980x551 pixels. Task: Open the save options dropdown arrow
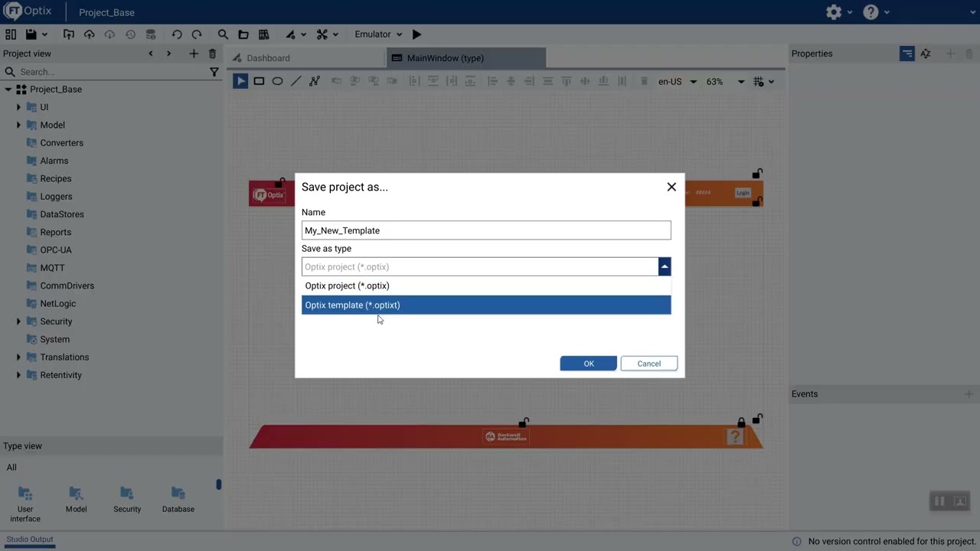44,34
